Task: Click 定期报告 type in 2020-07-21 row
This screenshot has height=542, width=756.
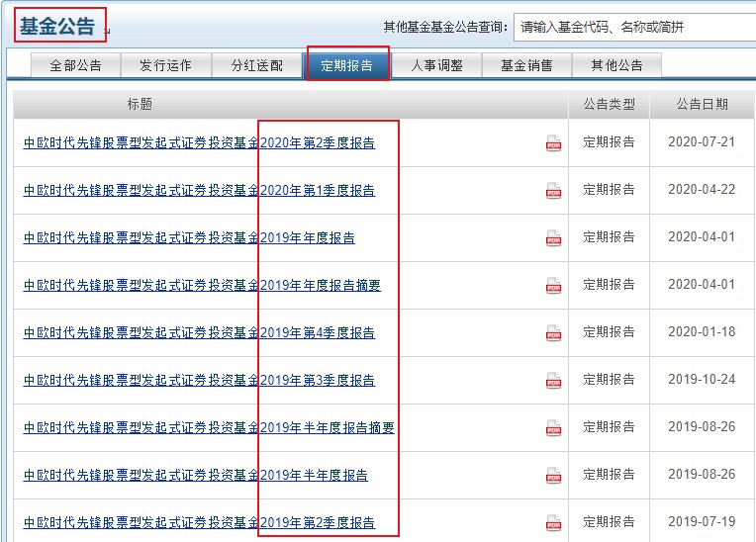Action: pyautogui.click(x=609, y=142)
